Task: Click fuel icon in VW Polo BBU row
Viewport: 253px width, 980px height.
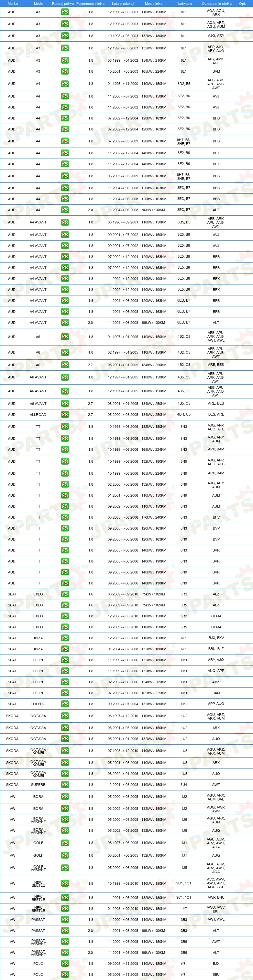Action: pyautogui.click(x=65, y=975)
